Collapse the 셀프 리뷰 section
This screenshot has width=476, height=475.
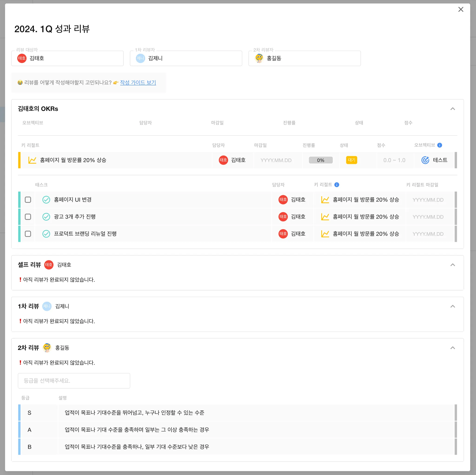click(452, 265)
